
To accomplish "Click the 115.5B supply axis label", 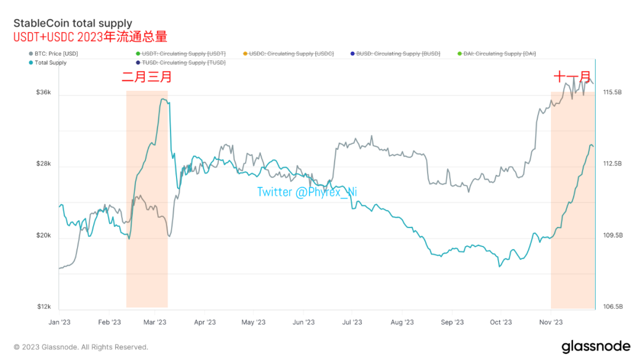I will [x=612, y=93].
